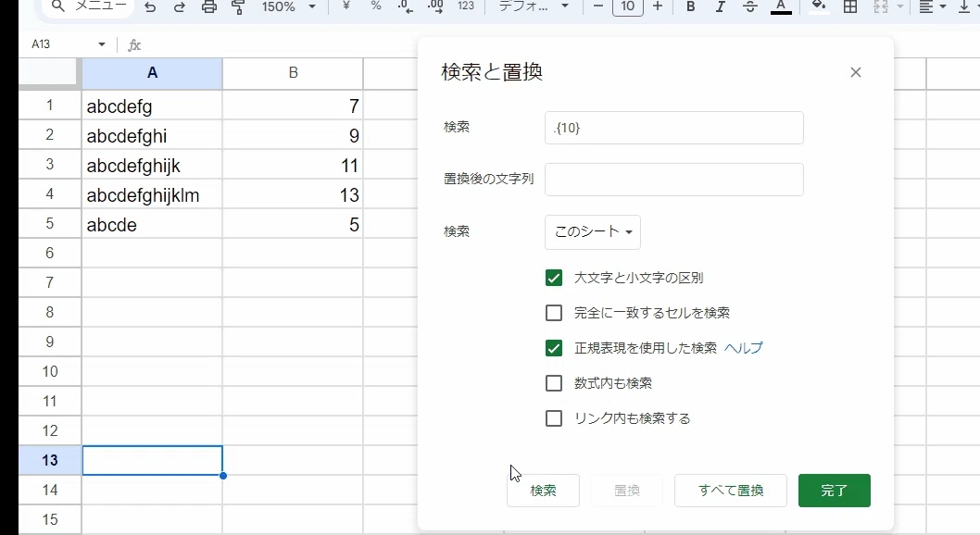Image resolution: width=980 pixels, height=535 pixels.
Task: Click the 置換後の文字列 input field
Action: coord(673,180)
